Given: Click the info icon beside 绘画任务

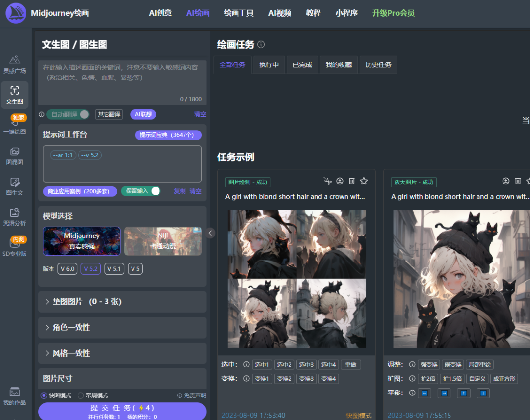Looking at the screenshot, I should point(261,44).
